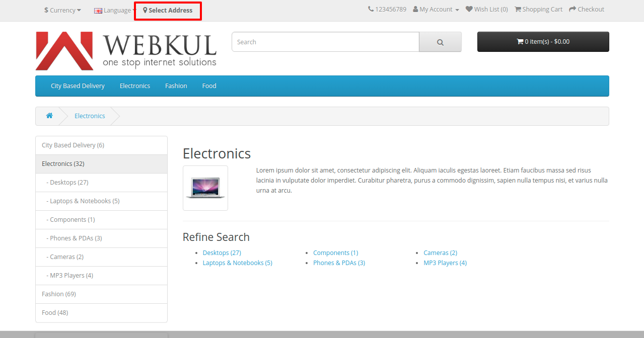Screen dimensions: 644x338
Task: Click the Electronics breadcrumb link
Action: [90, 116]
